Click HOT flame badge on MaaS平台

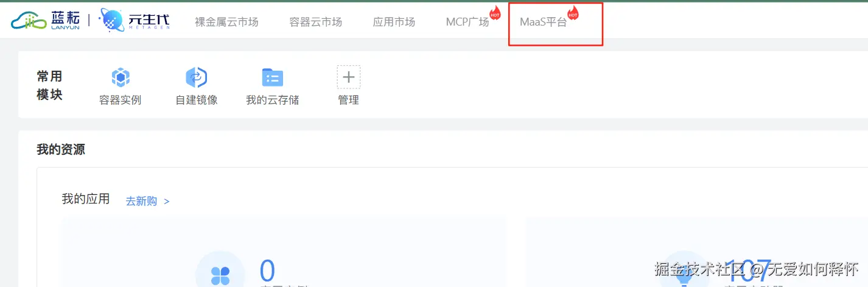click(x=572, y=13)
